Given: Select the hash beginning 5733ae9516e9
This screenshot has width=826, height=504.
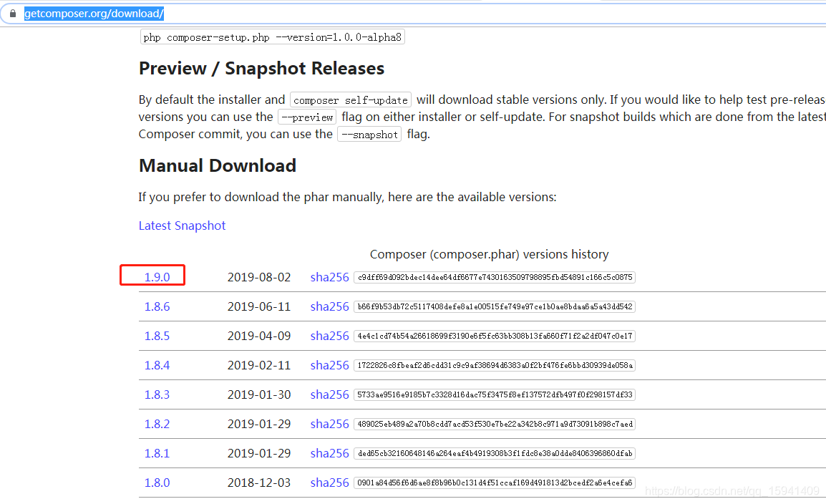Looking at the screenshot, I should point(495,394).
